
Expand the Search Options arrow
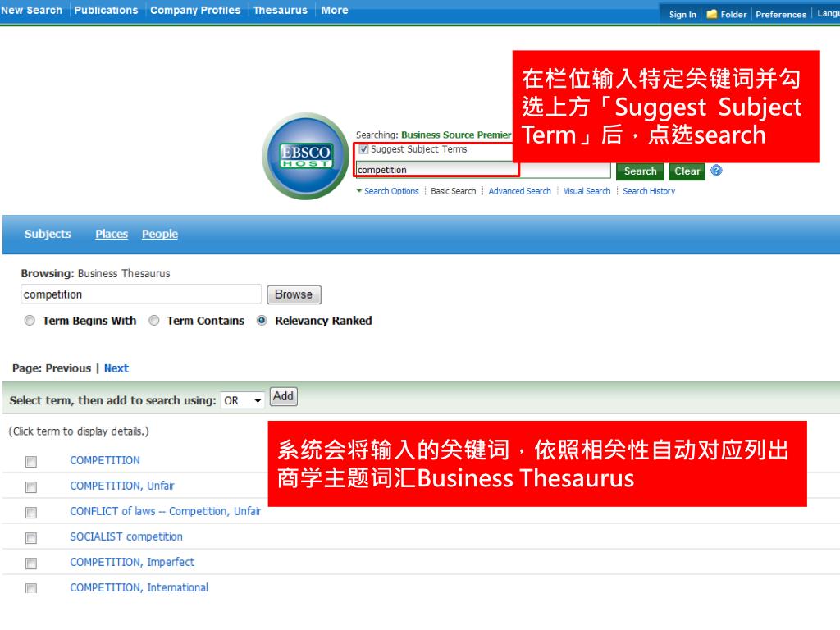tap(359, 190)
